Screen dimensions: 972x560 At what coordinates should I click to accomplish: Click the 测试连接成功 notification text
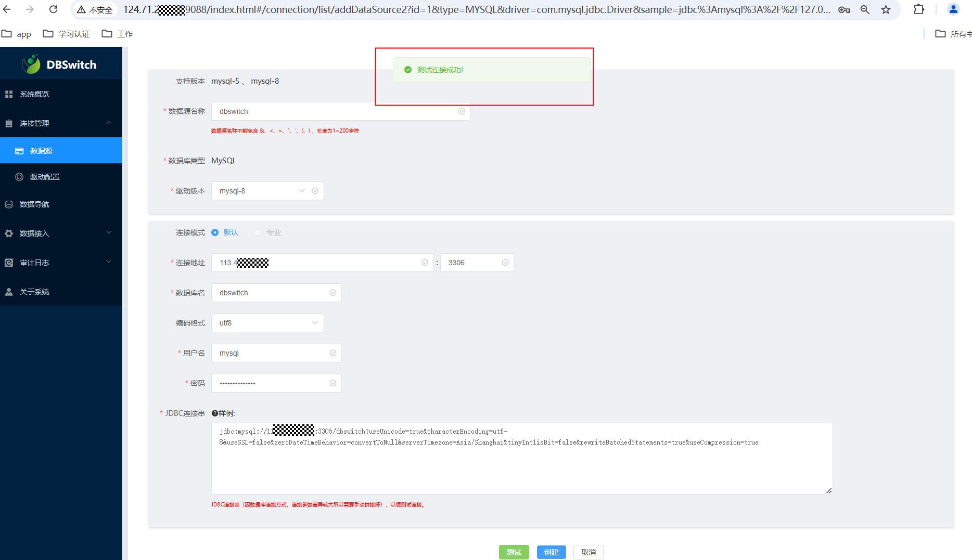440,70
